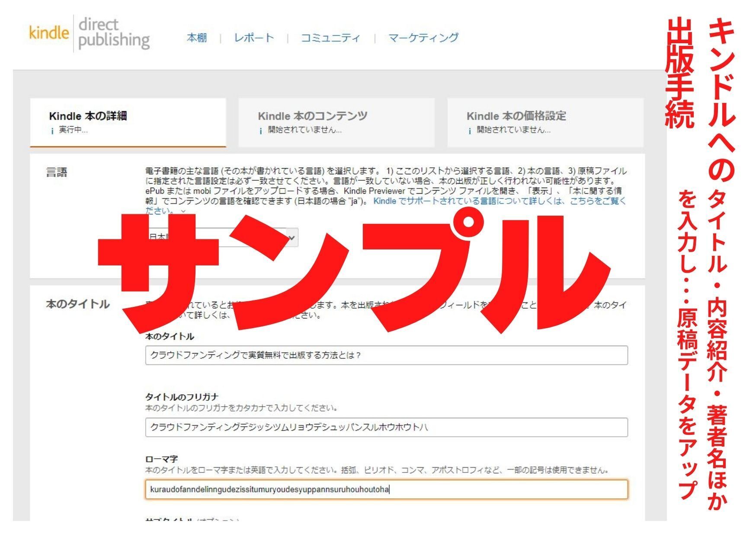
Task: Click info icon in Kindle 本のコンテンツ tab
Action: click(261, 131)
